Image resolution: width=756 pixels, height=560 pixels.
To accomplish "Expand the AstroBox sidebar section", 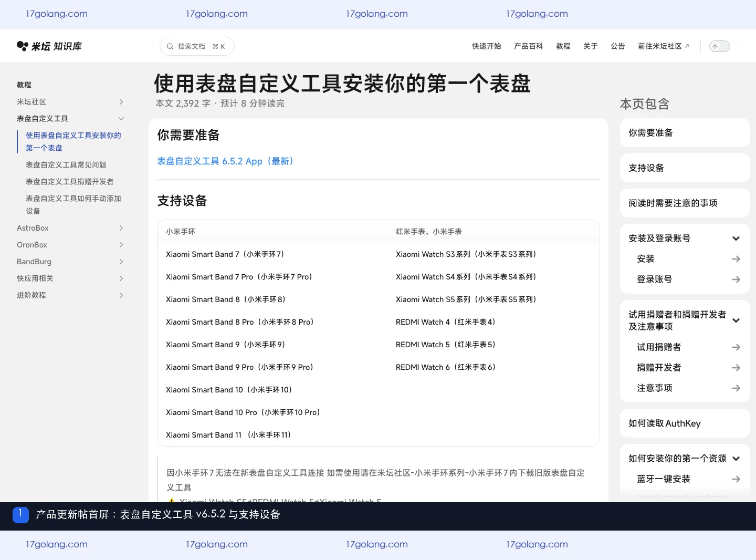I will click(121, 228).
